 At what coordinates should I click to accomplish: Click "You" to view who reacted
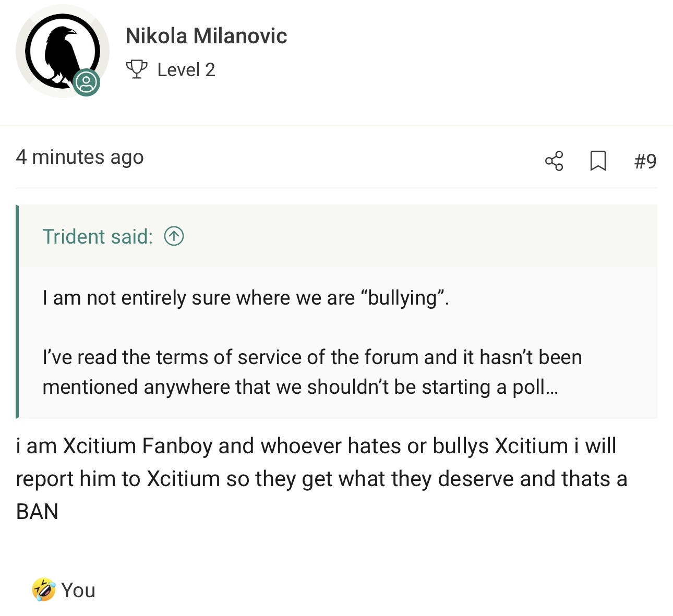pyautogui.click(x=78, y=590)
